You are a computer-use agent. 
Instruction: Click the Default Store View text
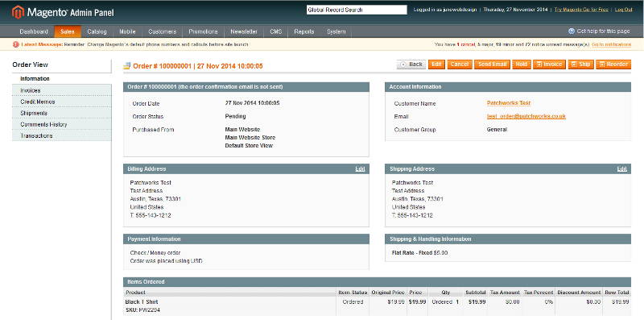point(249,146)
